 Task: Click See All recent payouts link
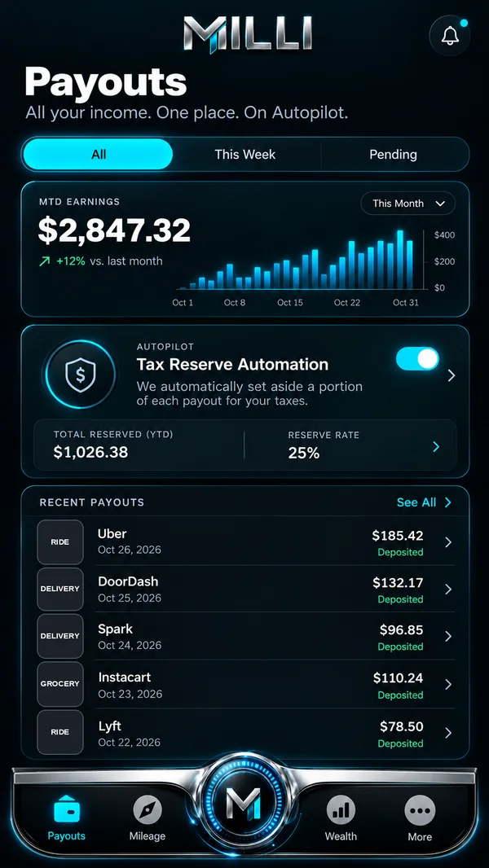(424, 502)
